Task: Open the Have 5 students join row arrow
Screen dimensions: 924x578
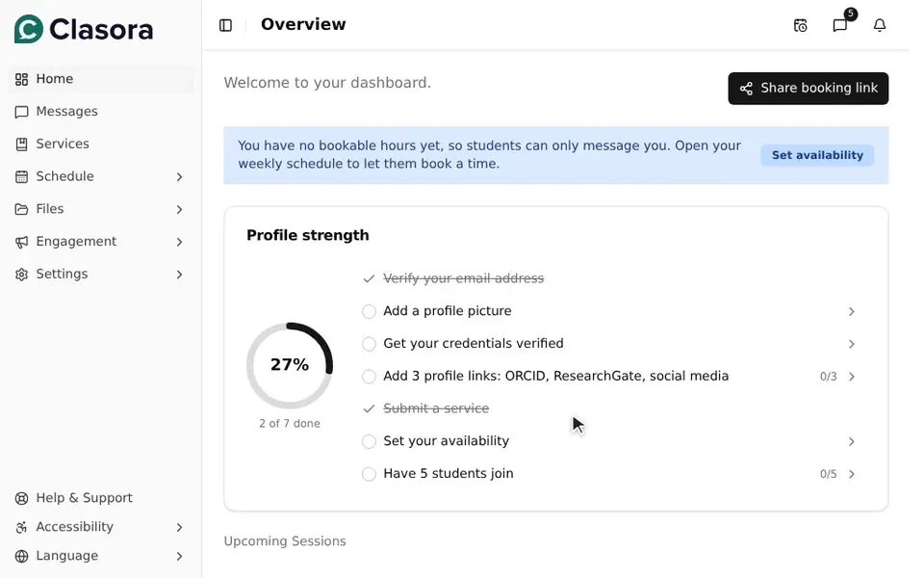Action: pyautogui.click(x=852, y=474)
